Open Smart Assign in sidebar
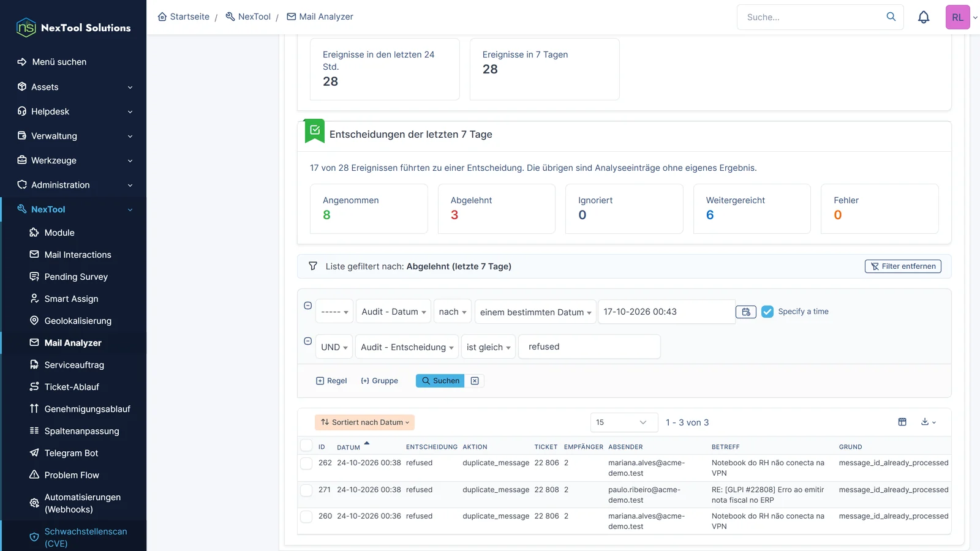This screenshot has height=551, width=980. [x=71, y=299]
